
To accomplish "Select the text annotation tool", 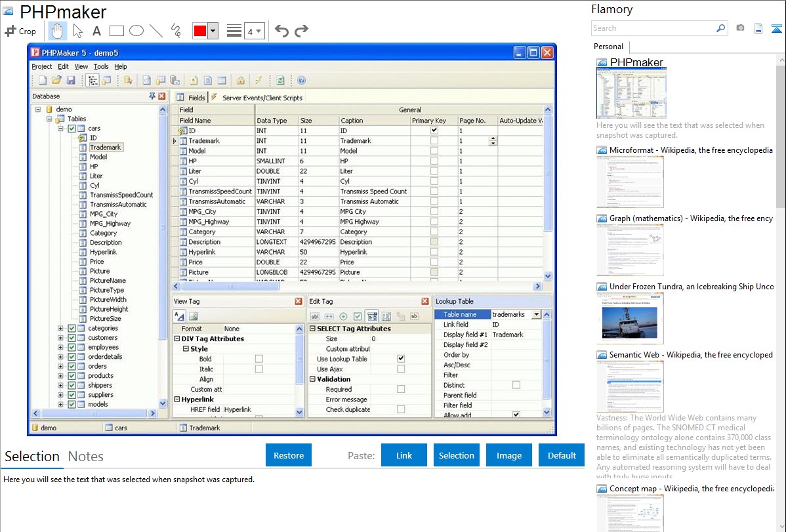I will (96, 31).
